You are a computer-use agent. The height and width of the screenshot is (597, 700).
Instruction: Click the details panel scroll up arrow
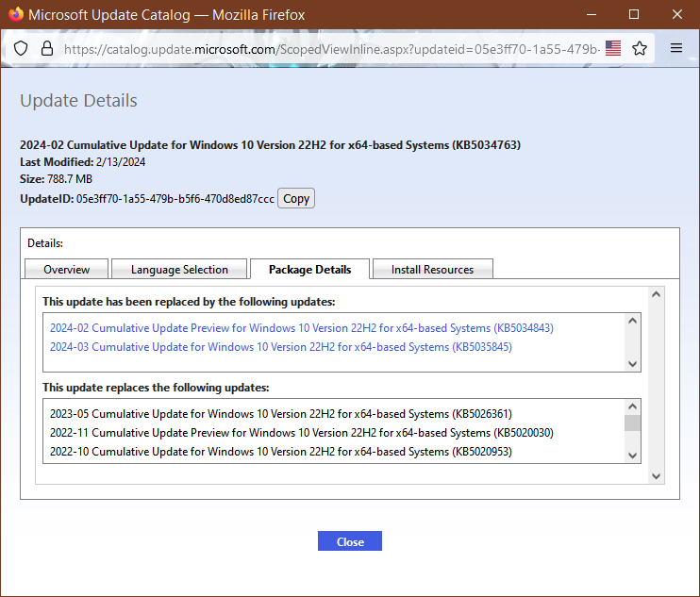656,294
